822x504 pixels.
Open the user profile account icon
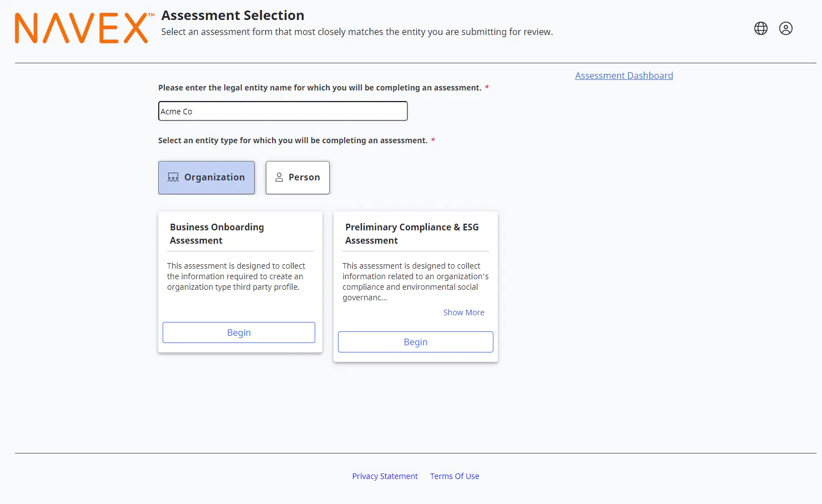785,28
